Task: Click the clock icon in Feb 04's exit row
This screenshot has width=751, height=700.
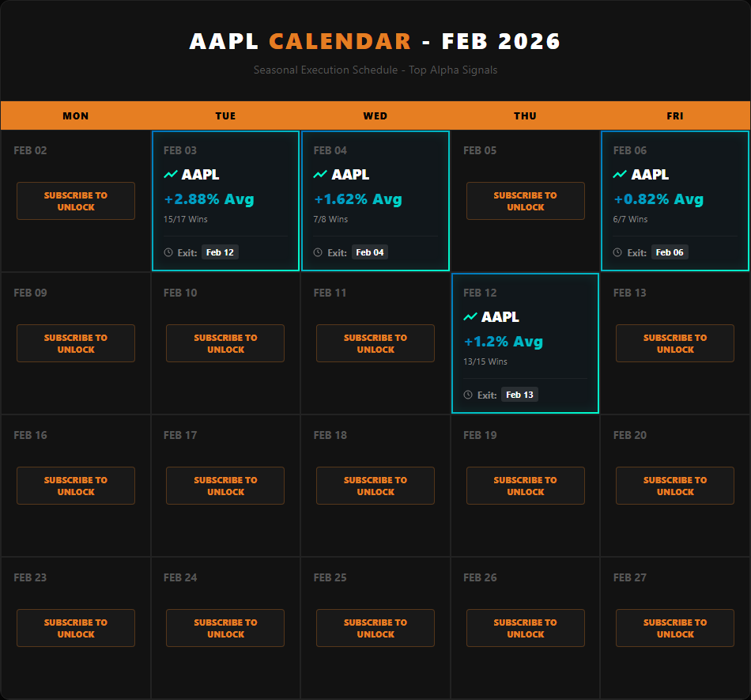Action: click(317, 252)
